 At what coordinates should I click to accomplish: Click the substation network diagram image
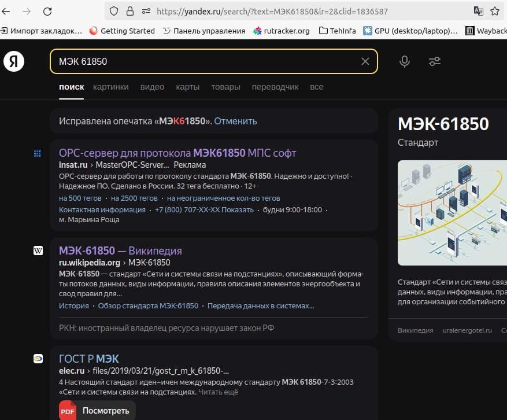coord(452,213)
